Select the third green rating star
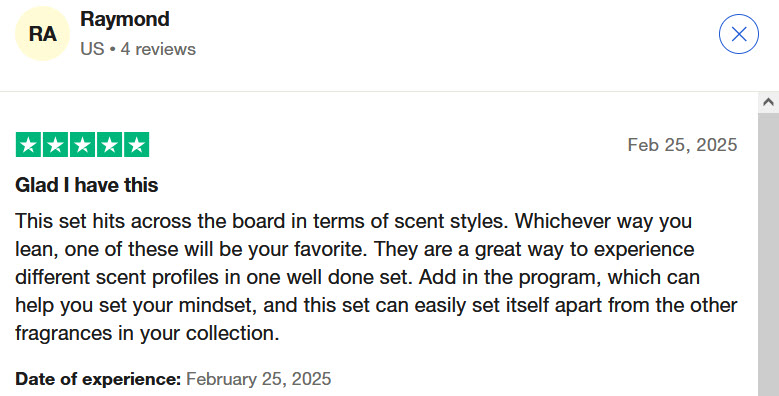This screenshot has width=779, height=396. point(82,145)
